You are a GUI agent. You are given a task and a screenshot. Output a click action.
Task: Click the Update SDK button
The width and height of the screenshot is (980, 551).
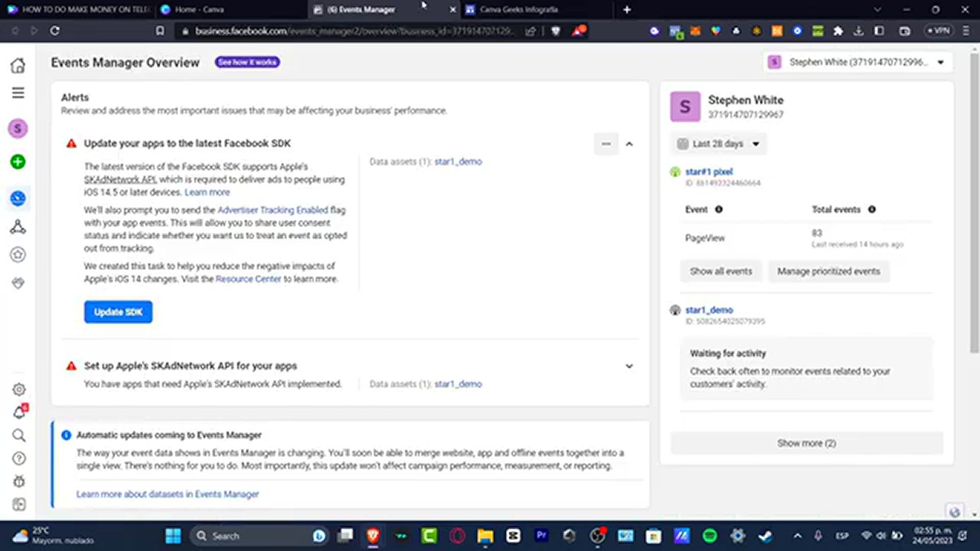point(118,312)
